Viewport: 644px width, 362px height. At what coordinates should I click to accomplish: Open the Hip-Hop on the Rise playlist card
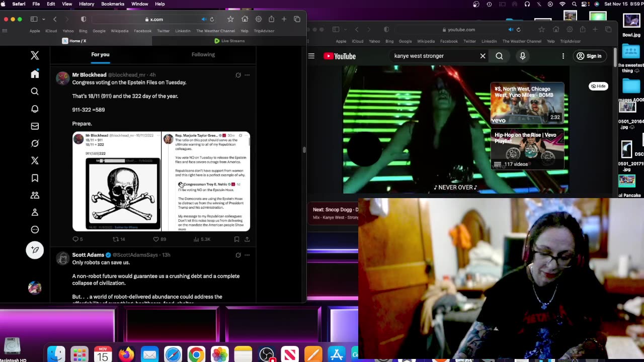click(x=527, y=149)
